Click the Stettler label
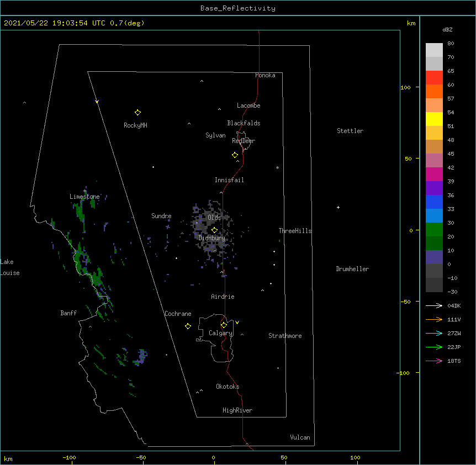Screen dimensions: 476x465 coord(350,131)
